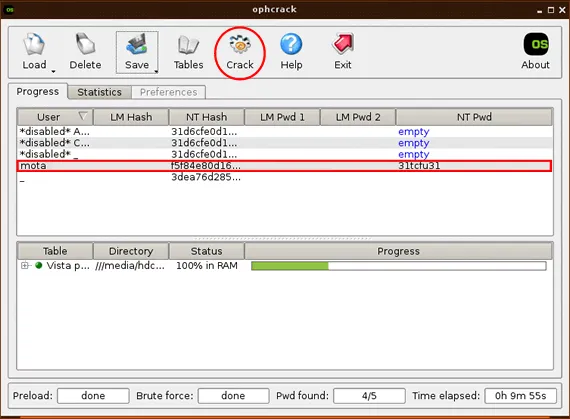
Task: Sort by the User column header
Action: click(55, 117)
